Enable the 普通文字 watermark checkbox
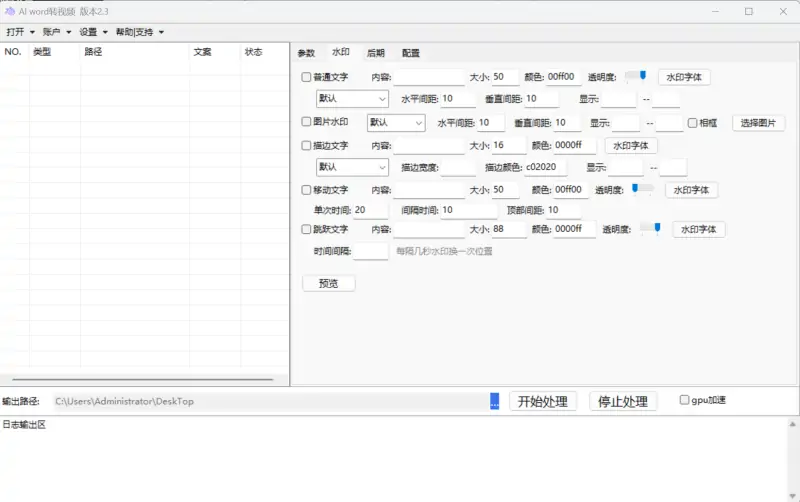The height and width of the screenshot is (502, 800). [x=307, y=77]
